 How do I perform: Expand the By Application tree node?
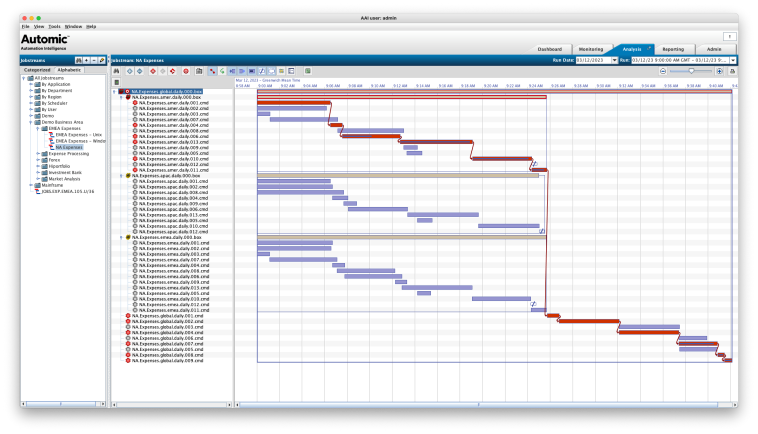[x=30, y=84]
